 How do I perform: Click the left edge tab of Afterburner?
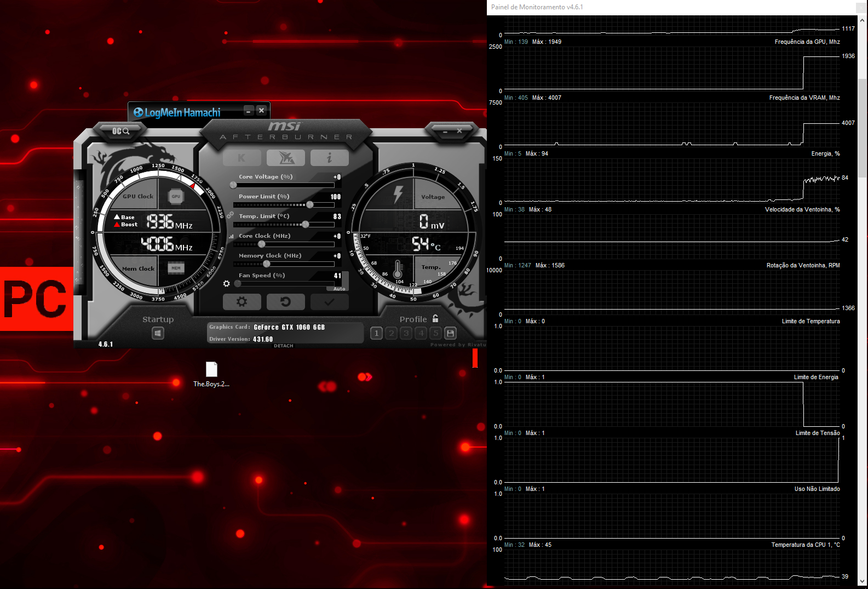(x=78, y=233)
